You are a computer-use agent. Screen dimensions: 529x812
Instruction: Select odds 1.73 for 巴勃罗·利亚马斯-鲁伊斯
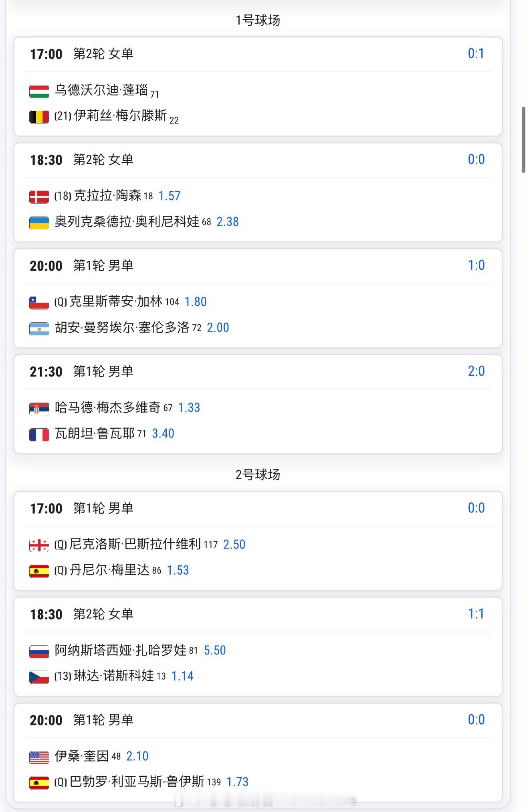238,782
